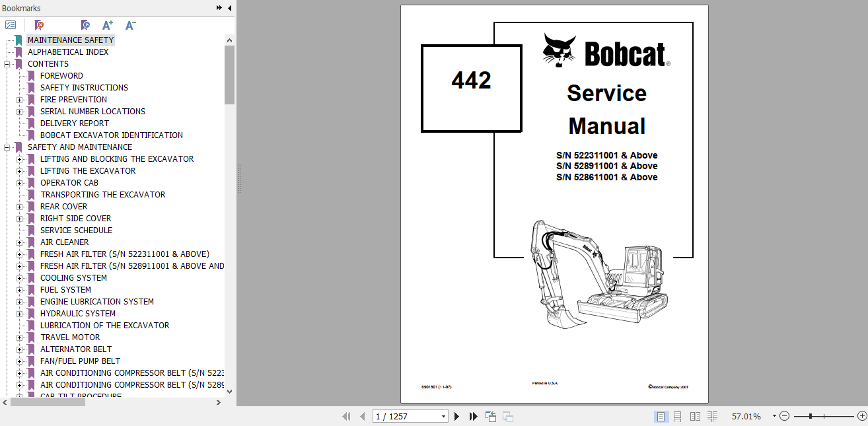The height and width of the screenshot is (426, 868).
Task: Increase bookmark font size with A+ icon
Action: point(108,25)
